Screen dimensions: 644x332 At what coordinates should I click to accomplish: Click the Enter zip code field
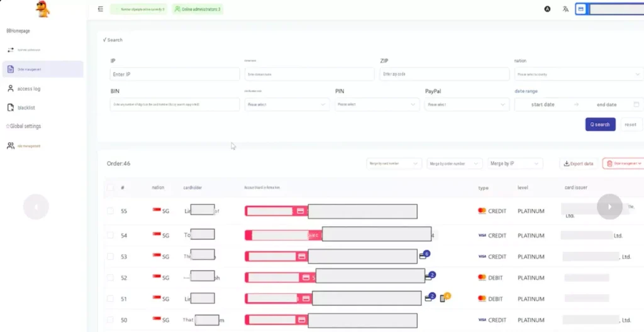pyautogui.click(x=445, y=74)
